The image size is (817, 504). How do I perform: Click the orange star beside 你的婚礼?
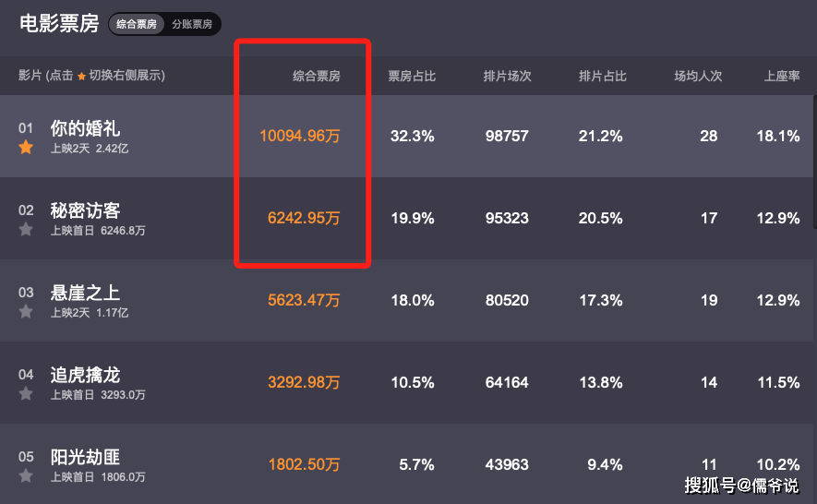tap(26, 148)
